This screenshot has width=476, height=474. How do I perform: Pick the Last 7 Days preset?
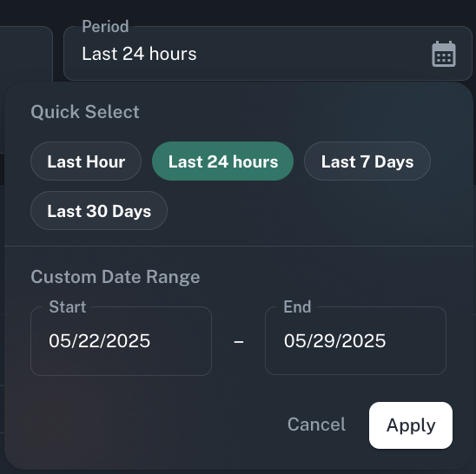pyautogui.click(x=367, y=161)
